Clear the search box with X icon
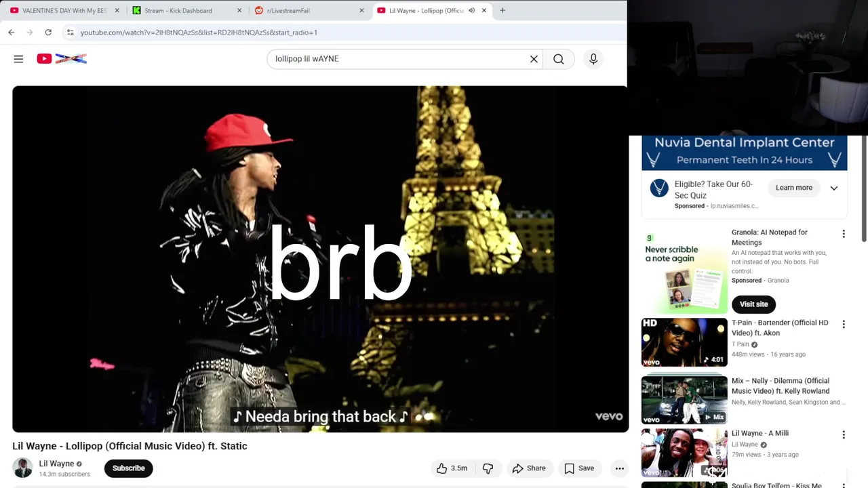Image resolution: width=868 pixels, height=488 pixels. point(534,59)
